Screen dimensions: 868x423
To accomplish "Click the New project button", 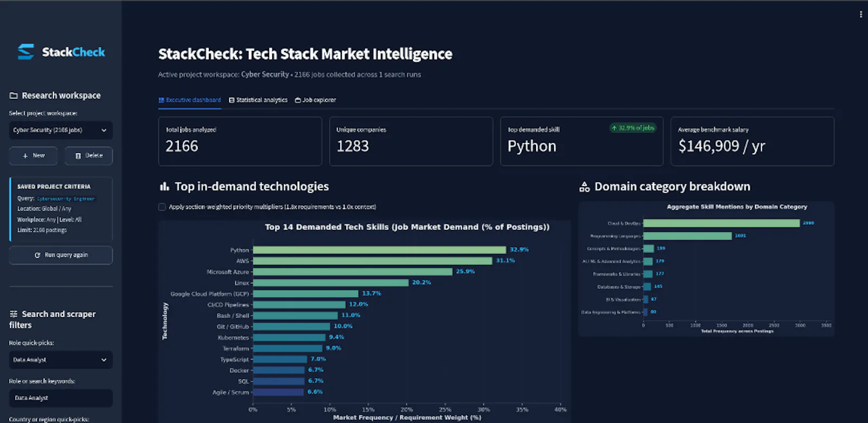I will point(33,155).
